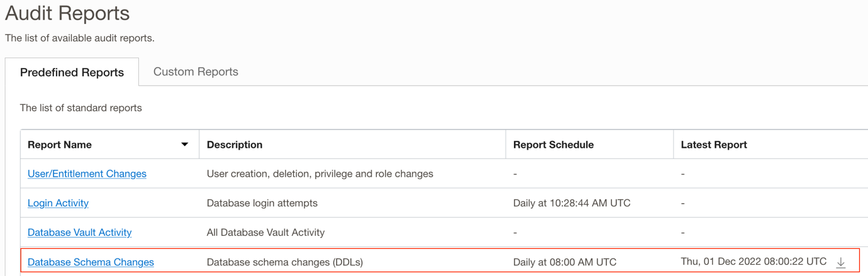
Task: Select the 08:00 AM UTC schedule cell
Action: (565, 262)
